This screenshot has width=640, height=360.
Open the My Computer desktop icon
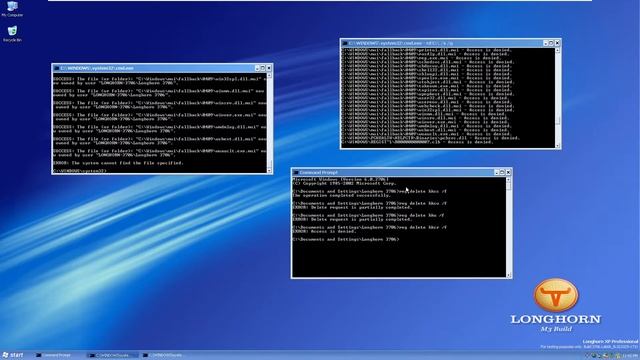click(x=12, y=9)
